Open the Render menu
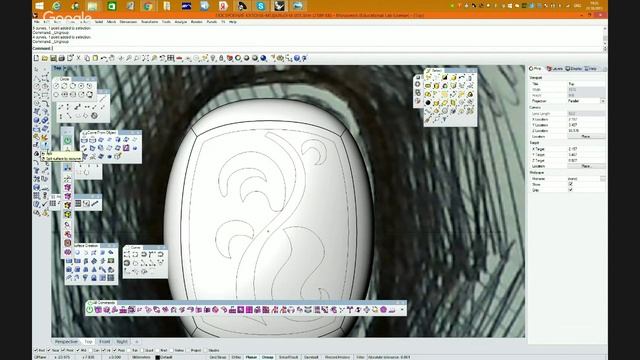 coord(197,22)
